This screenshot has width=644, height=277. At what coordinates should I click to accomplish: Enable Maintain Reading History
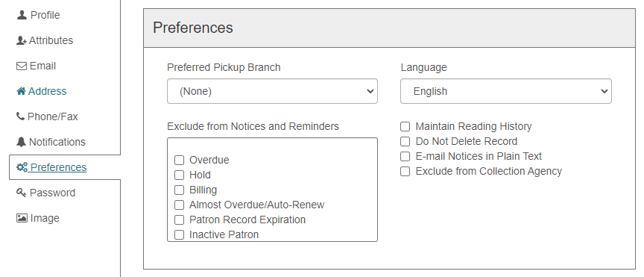tap(405, 126)
